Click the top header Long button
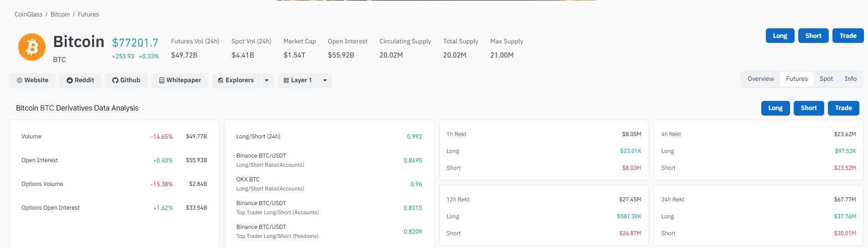 (780, 36)
